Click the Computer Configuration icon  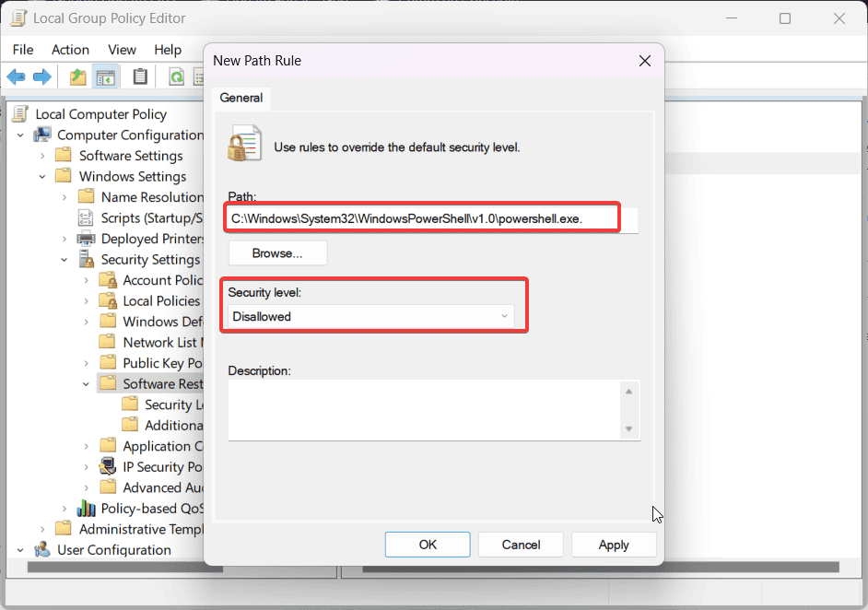tap(42, 135)
